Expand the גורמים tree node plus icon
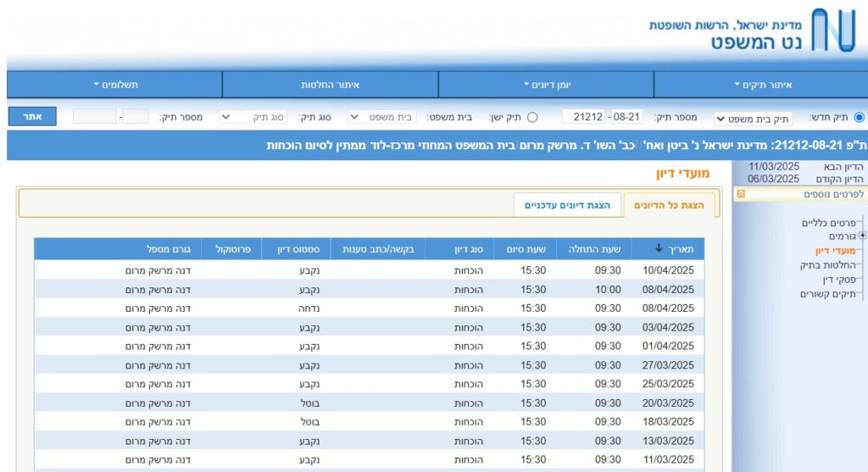The width and height of the screenshot is (868, 472). coord(862,236)
